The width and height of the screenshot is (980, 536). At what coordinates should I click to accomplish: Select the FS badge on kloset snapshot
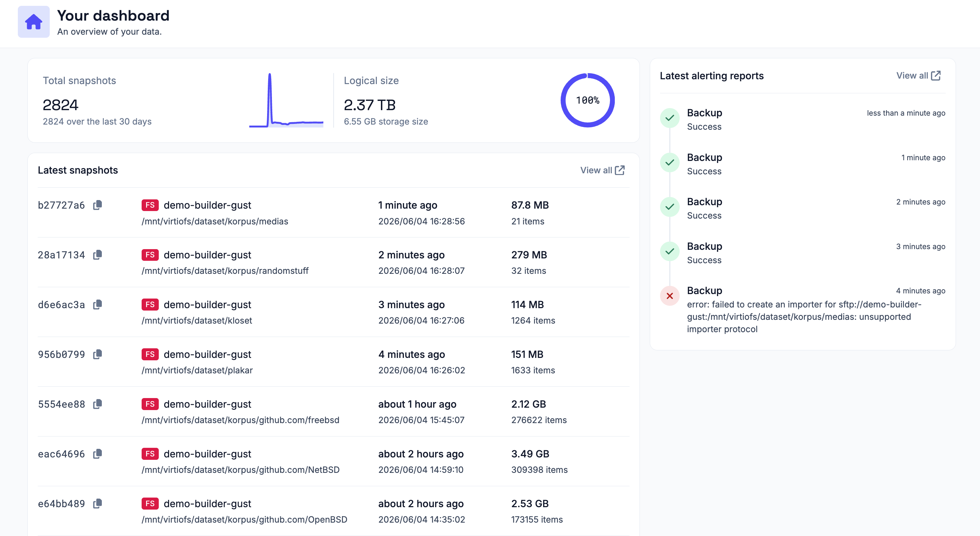pos(150,305)
